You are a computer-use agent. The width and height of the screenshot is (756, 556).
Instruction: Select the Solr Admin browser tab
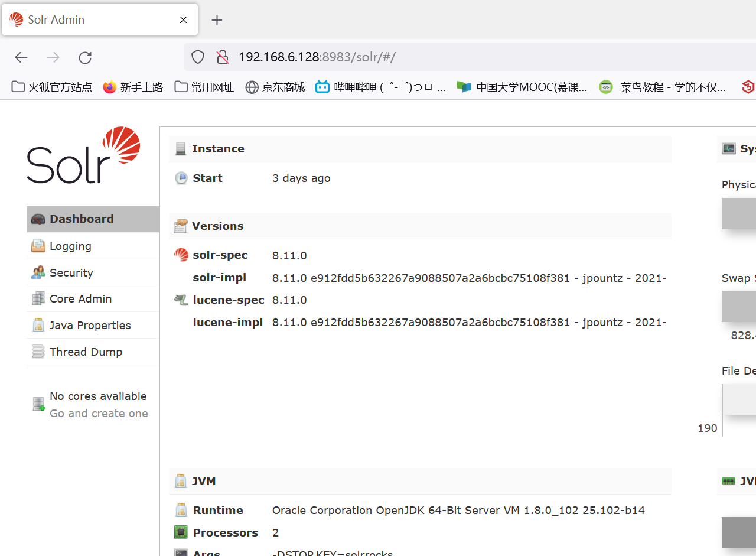click(100, 20)
